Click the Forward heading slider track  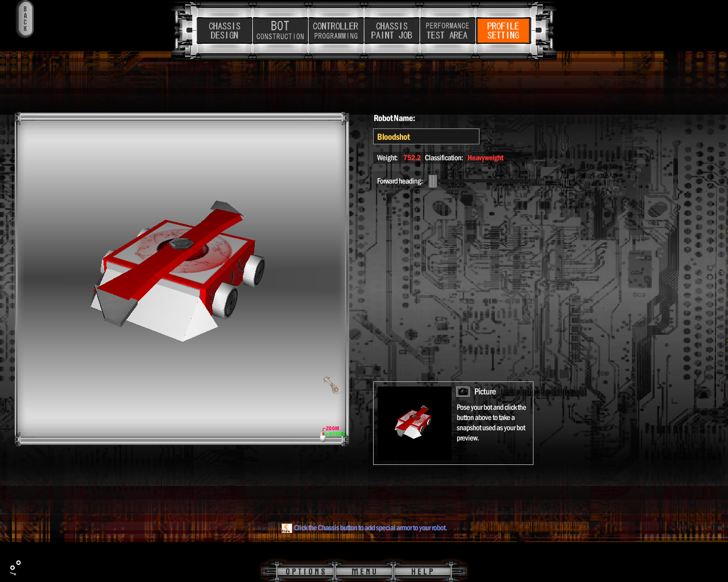point(483,181)
